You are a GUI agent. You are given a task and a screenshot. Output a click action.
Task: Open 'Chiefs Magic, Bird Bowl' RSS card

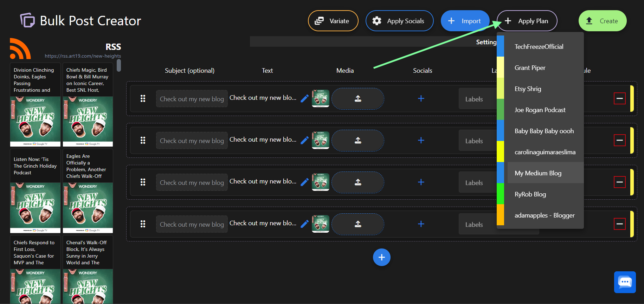(88, 105)
